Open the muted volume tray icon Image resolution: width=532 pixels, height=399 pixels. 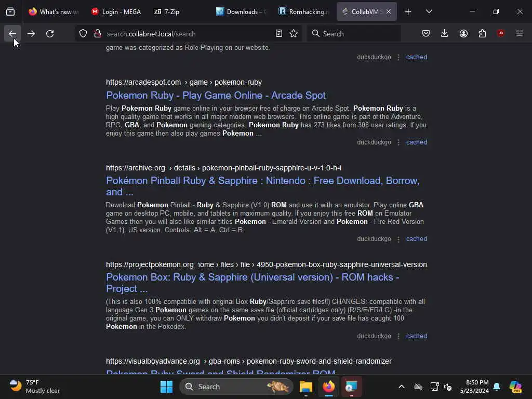pos(448,387)
